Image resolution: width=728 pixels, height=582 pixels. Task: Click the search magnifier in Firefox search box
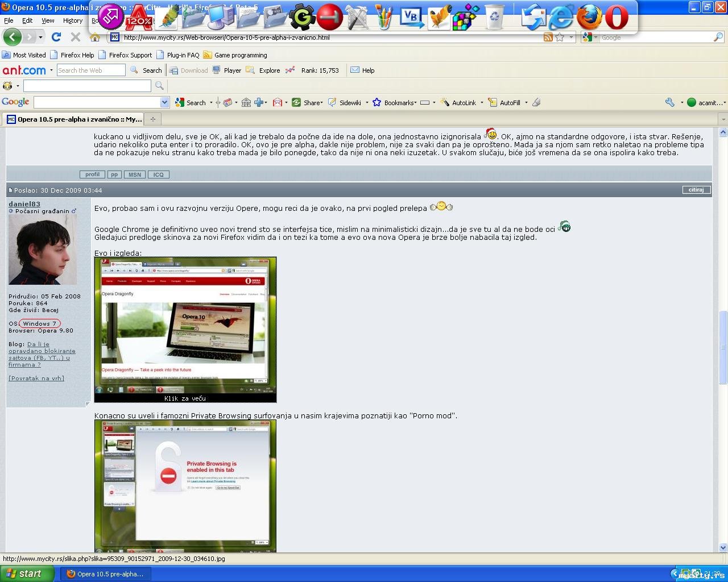click(x=718, y=38)
